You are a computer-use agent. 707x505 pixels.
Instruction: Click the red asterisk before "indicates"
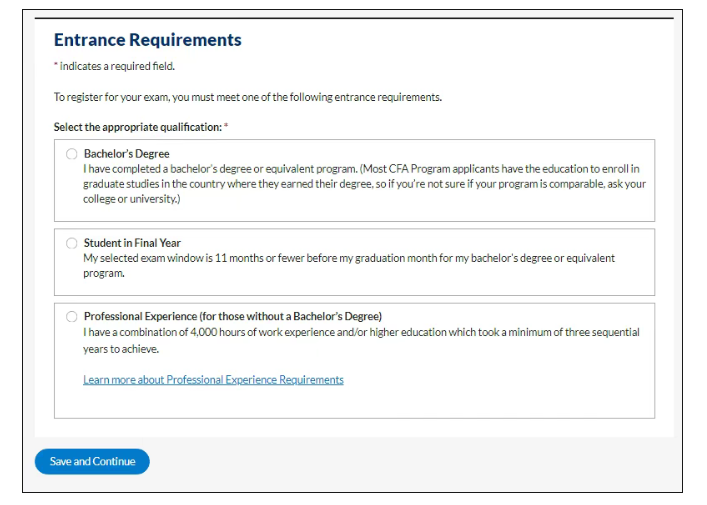56,67
